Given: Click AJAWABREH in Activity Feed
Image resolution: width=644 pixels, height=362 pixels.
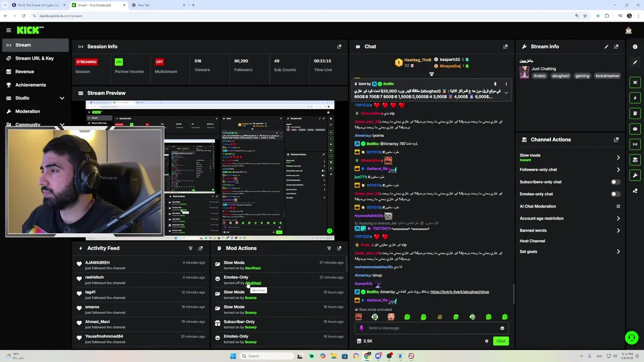Looking at the screenshot, I should point(97,263).
